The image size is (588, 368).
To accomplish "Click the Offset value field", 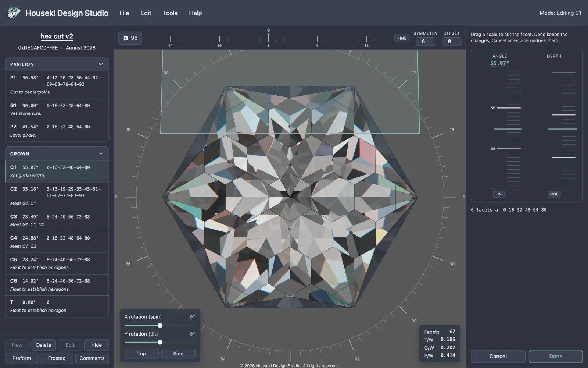I will tap(451, 42).
